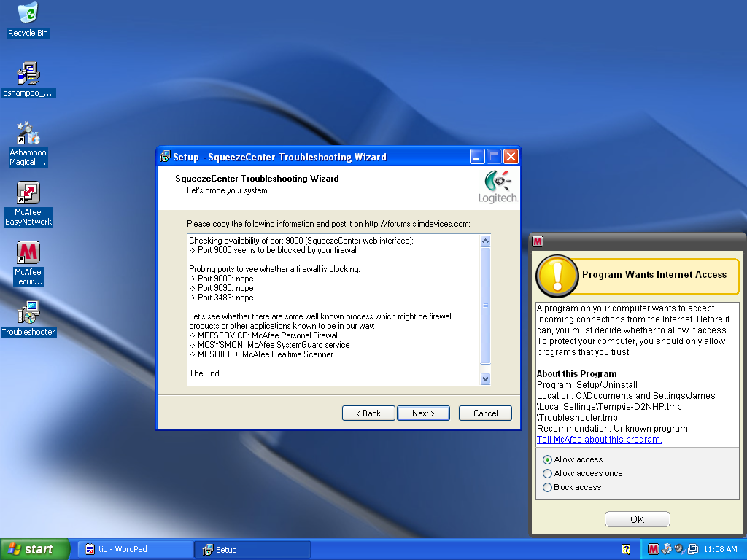
Task: Select the Allow access radio button
Action: [x=548, y=460]
